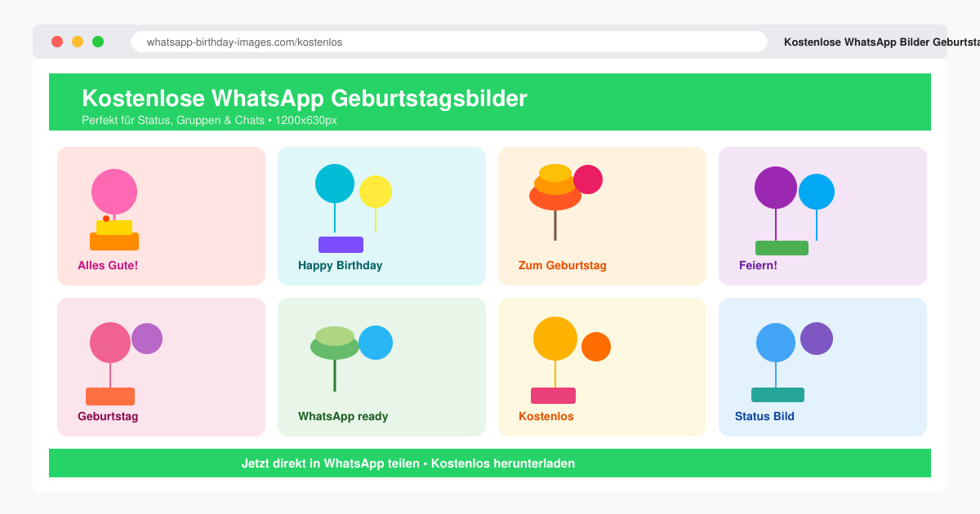Click the subtitle 'Perfekt für Status, Gruppen & Chats'
Viewport: 980px width, 514px height.
click(x=172, y=120)
